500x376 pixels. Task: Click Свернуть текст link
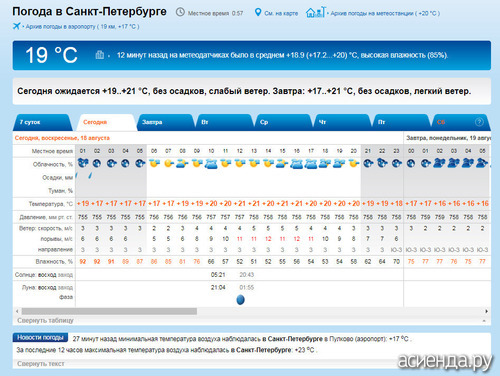tap(41, 364)
